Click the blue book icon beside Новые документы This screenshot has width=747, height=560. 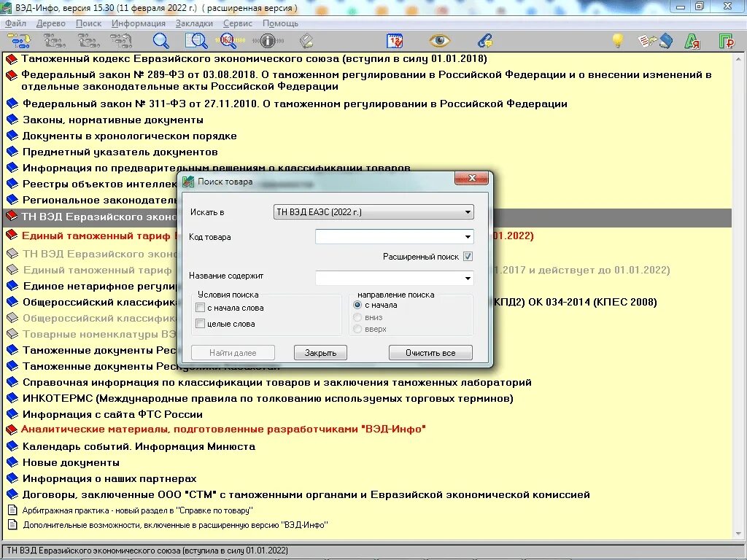(x=12, y=462)
